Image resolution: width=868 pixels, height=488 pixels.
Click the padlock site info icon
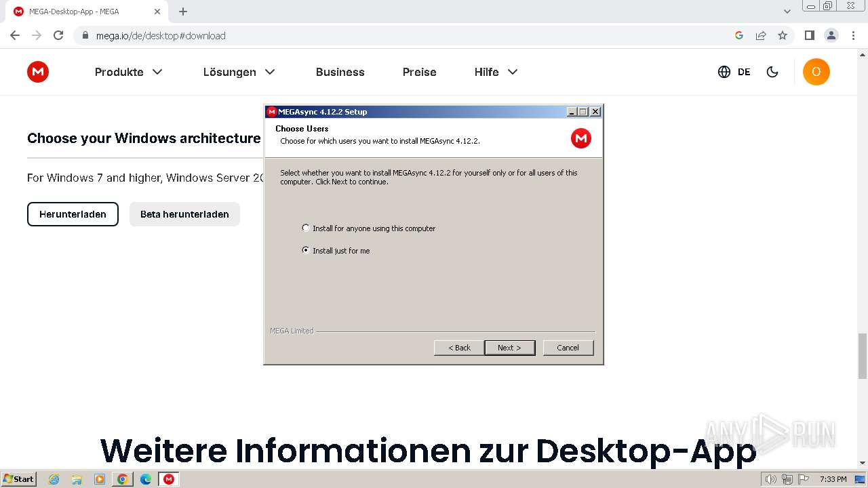[x=85, y=35]
